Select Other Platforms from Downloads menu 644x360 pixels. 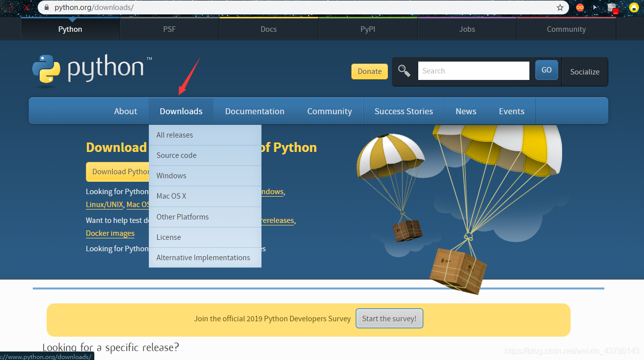pos(205,217)
